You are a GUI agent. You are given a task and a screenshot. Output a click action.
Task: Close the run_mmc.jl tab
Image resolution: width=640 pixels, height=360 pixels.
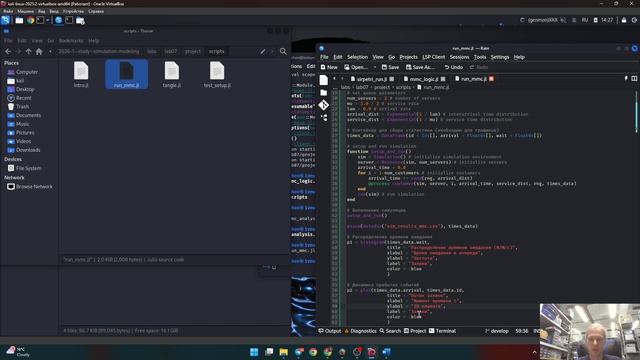pyautogui.click(x=491, y=79)
